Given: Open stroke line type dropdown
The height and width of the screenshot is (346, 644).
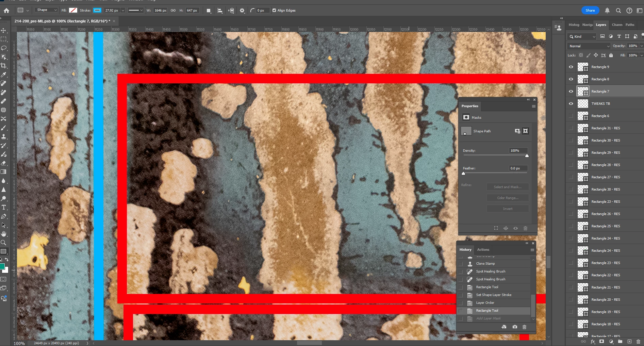Looking at the screenshot, I should (x=135, y=11).
